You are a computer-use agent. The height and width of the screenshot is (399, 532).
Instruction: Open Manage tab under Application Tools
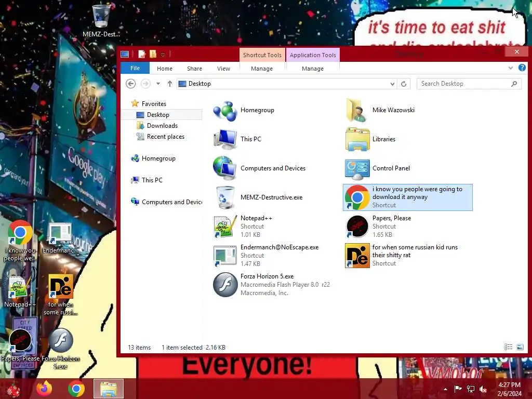[x=312, y=69]
